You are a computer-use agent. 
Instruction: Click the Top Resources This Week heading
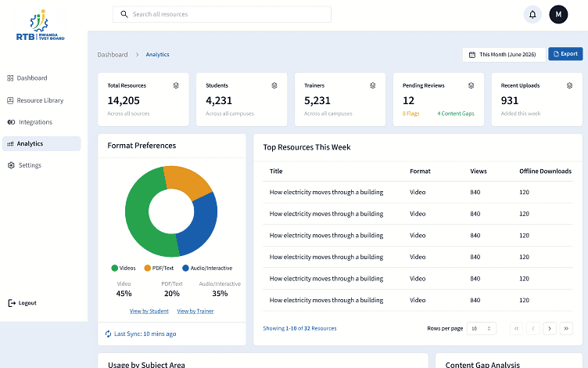tap(307, 147)
